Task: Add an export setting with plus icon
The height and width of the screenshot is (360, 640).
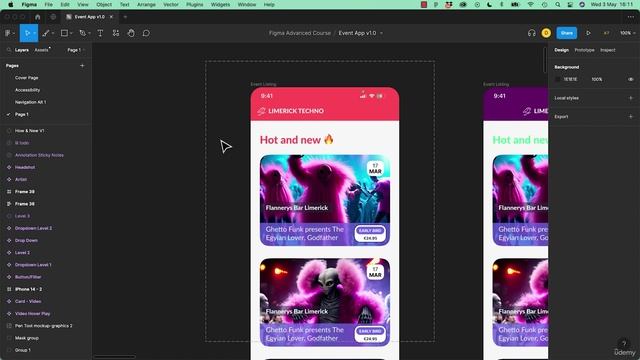Action: pos(631,116)
